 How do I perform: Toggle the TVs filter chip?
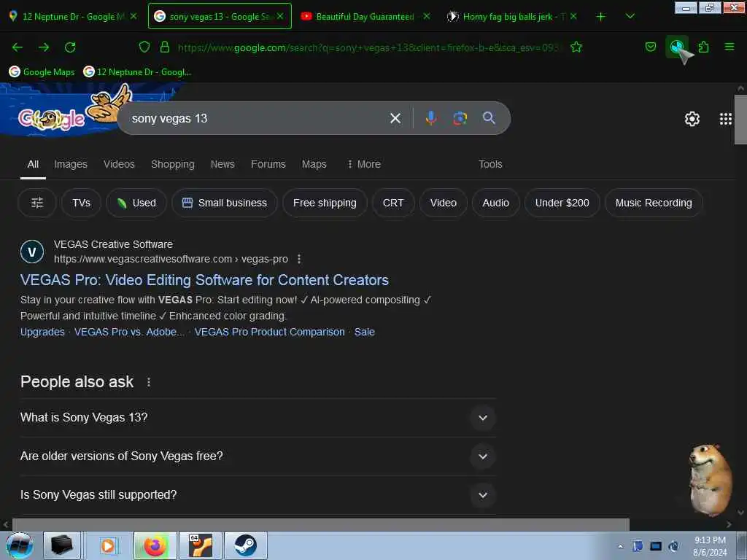point(82,203)
